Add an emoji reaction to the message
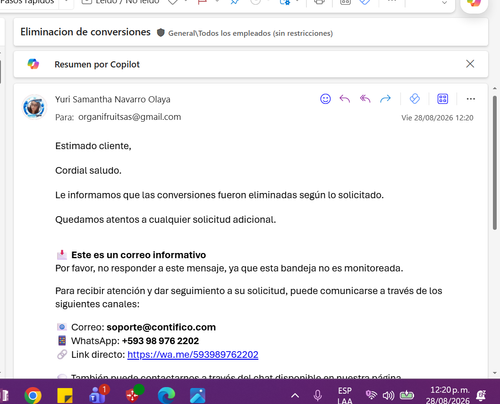The image size is (500, 404). pyautogui.click(x=325, y=99)
